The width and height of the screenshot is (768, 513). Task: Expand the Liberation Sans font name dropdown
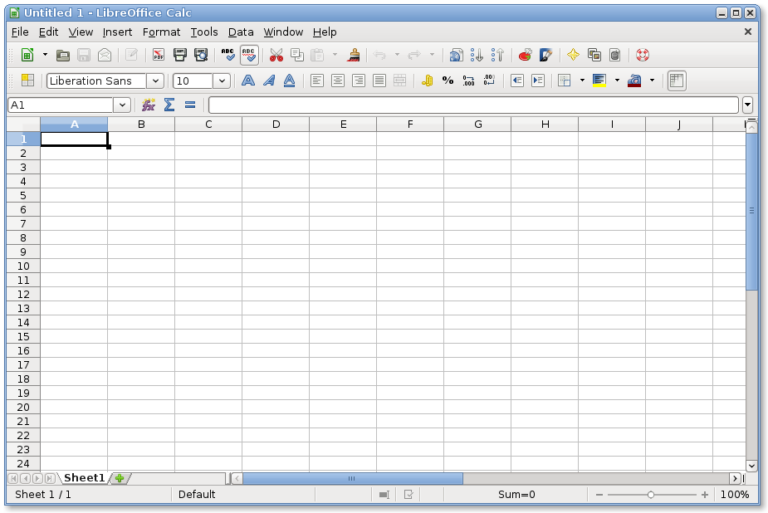pos(155,81)
